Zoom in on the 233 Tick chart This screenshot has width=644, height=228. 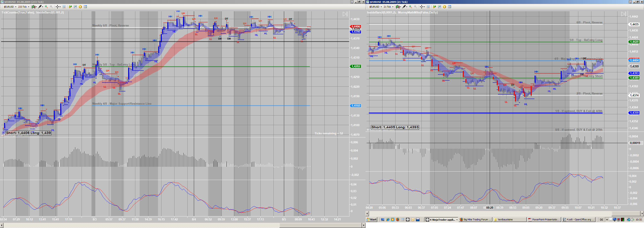46,7
